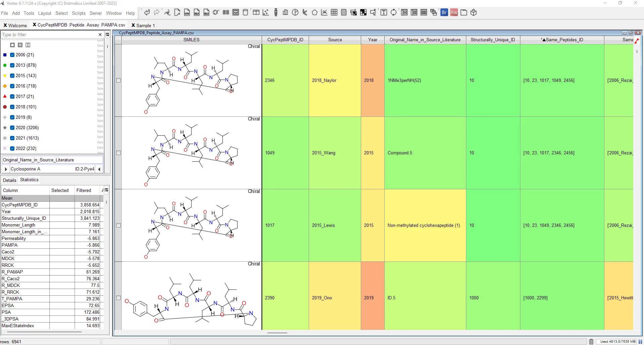Open the Br Bioregister tool
This screenshot has width=644, height=345.
pyautogui.click(x=444, y=12)
